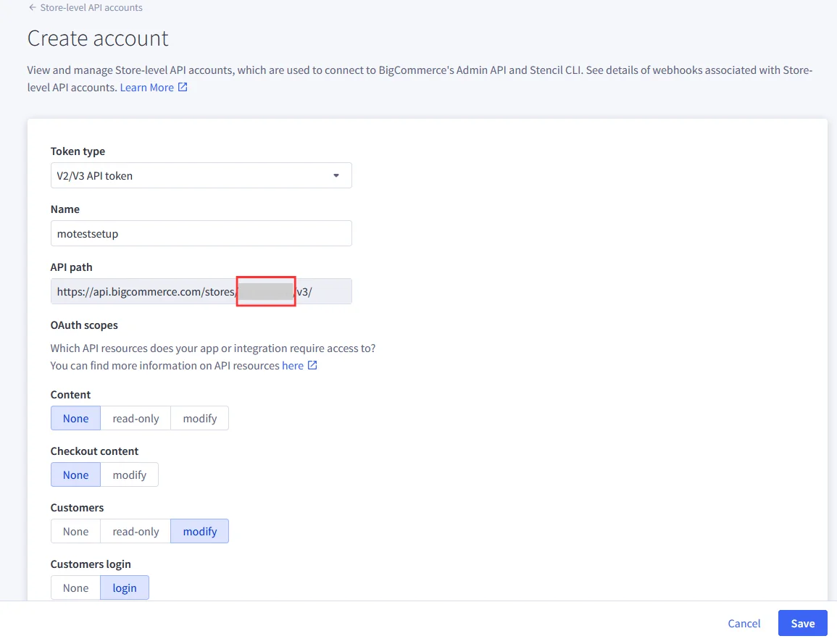Image resolution: width=837 pixels, height=644 pixels.
Task: Select read-only for Customers
Action: tap(136, 531)
